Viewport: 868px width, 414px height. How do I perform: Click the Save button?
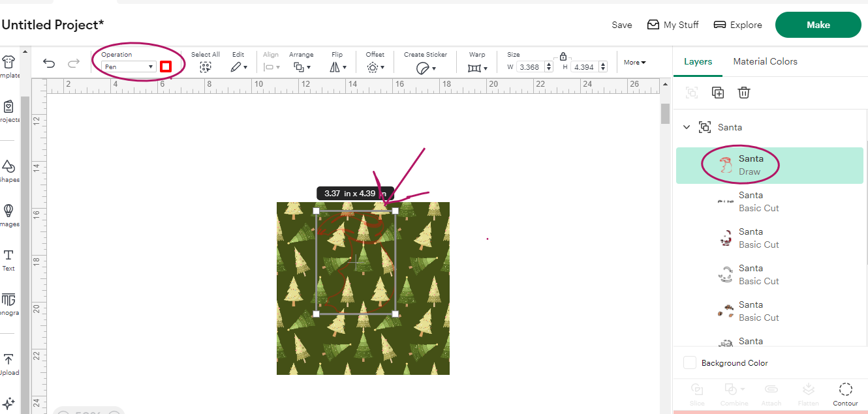click(x=621, y=25)
